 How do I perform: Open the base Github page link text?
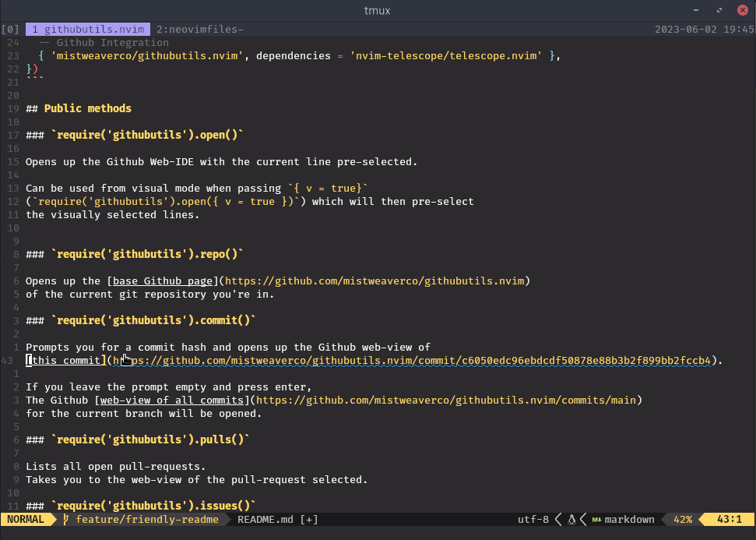(162, 281)
